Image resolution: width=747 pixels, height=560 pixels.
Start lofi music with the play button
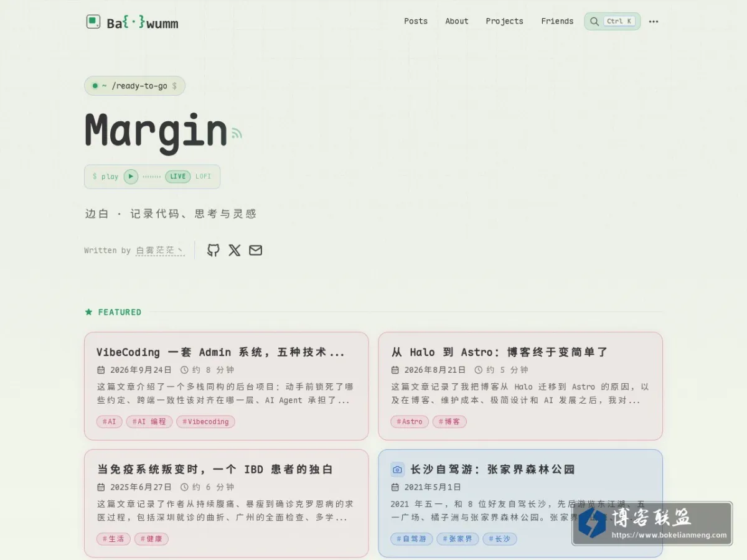click(131, 176)
